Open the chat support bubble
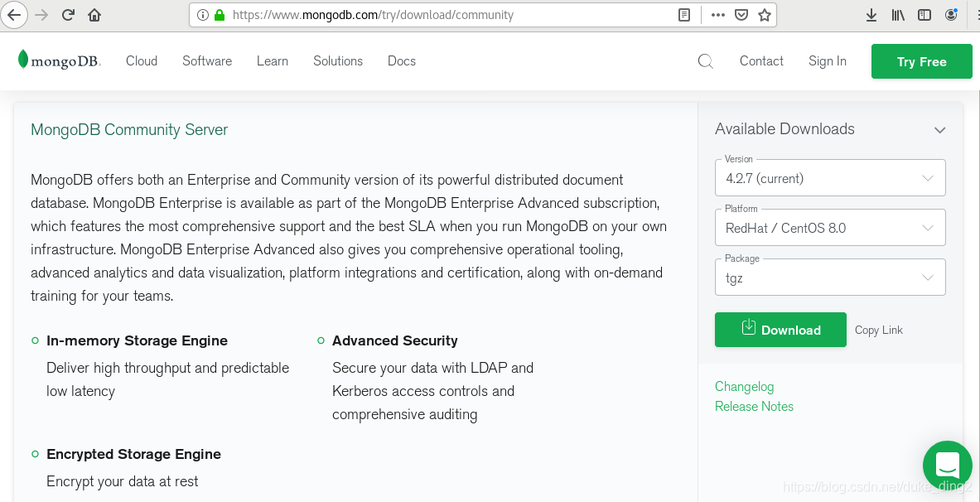 pos(947,466)
